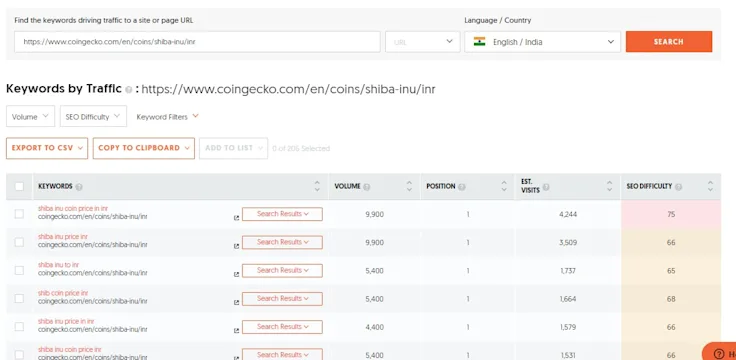Open keyword link 'shiba inu price in inr'
The width and height of the screenshot is (736, 360).
66,321
